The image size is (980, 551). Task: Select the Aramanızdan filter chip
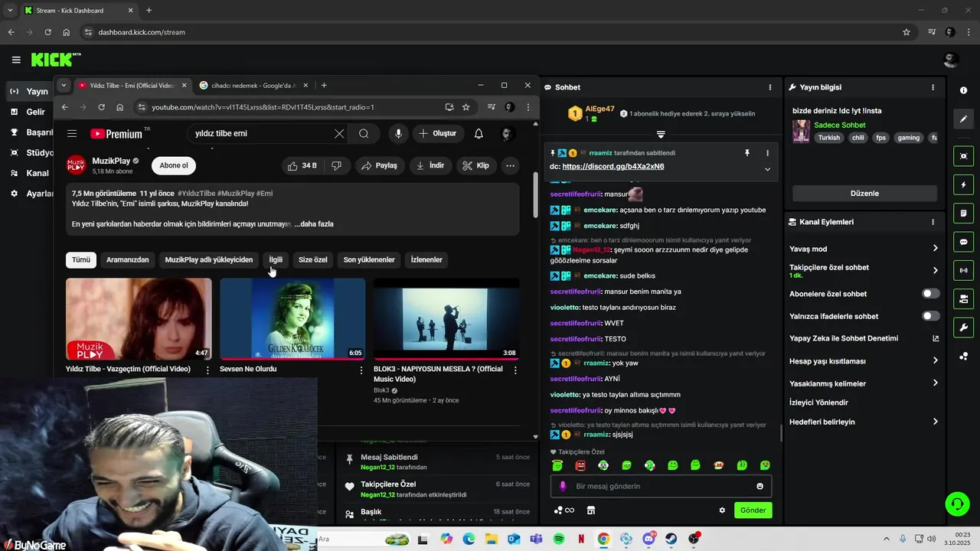pyautogui.click(x=128, y=259)
